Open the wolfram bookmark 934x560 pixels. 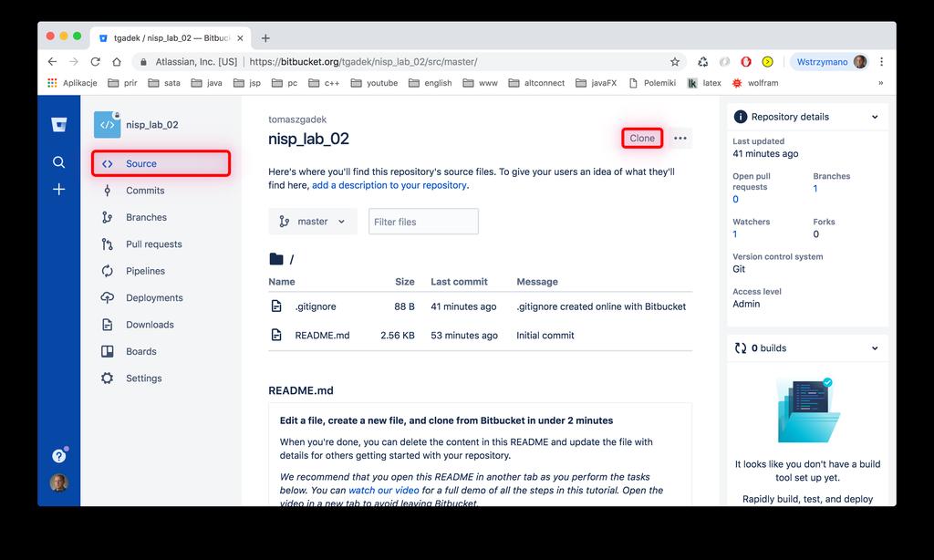coord(755,83)
